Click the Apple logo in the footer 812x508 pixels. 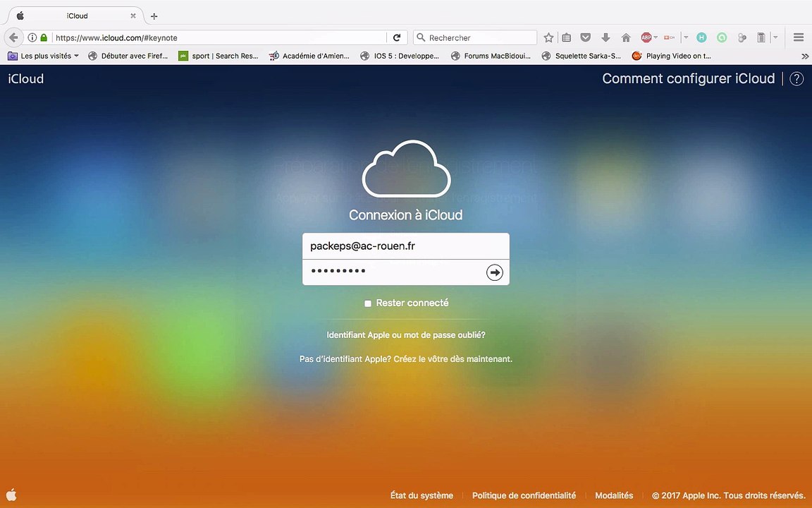[11, 495]
